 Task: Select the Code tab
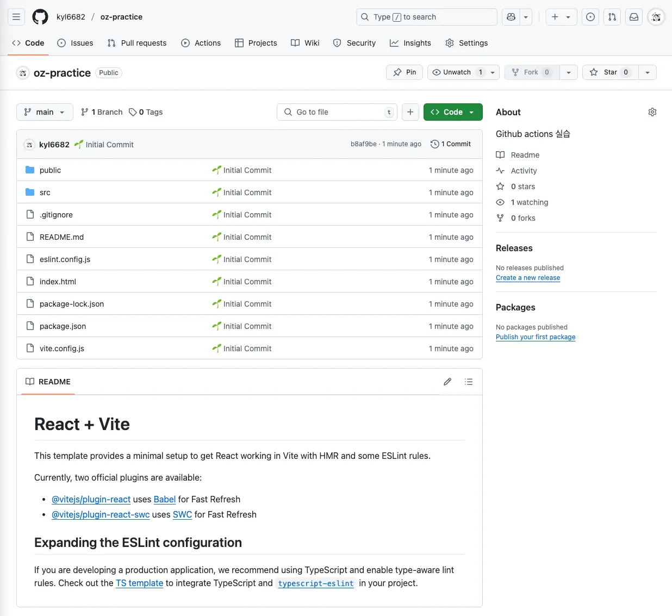click(x=28, y=43)
